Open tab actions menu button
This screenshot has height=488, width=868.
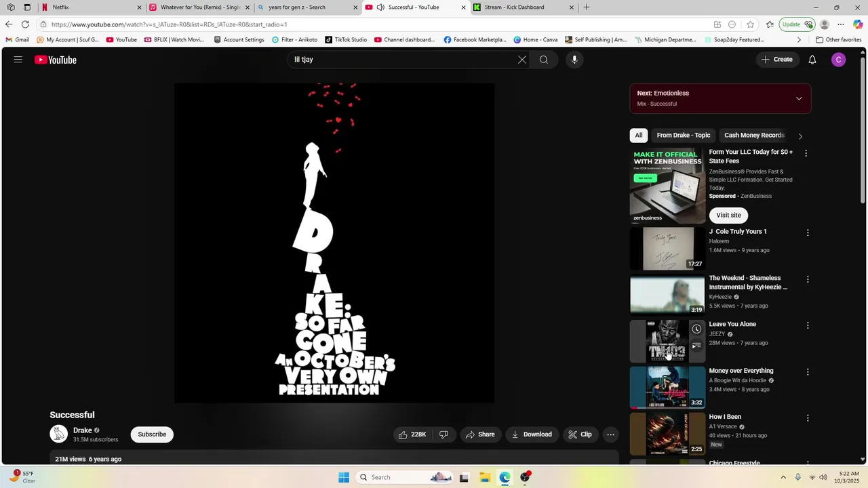tap(27, 7)
